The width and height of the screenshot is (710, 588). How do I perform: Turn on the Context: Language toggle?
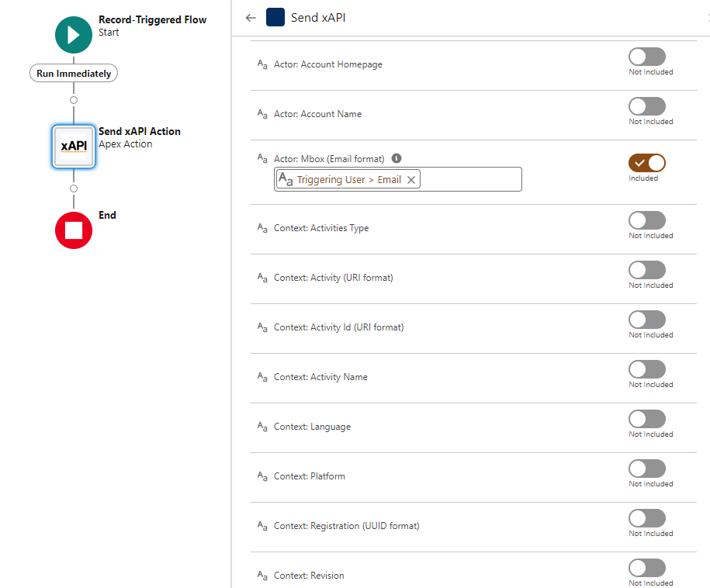pos(646,419)
